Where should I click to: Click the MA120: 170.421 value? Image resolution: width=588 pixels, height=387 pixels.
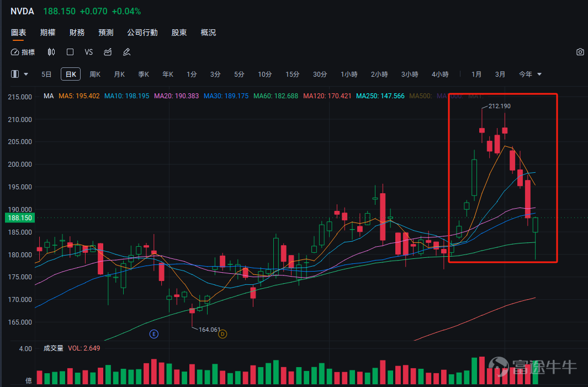(327, 96)
